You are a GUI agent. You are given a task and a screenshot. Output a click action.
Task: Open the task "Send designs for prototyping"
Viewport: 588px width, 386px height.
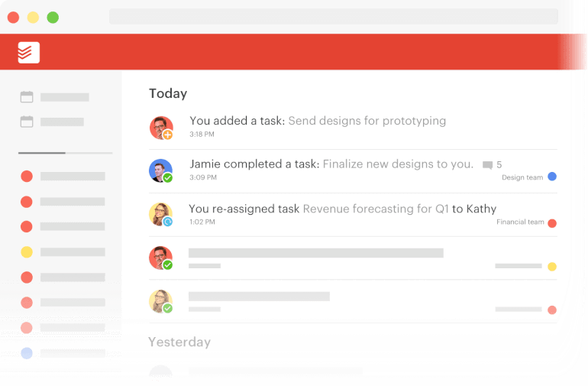pos(367,121)
